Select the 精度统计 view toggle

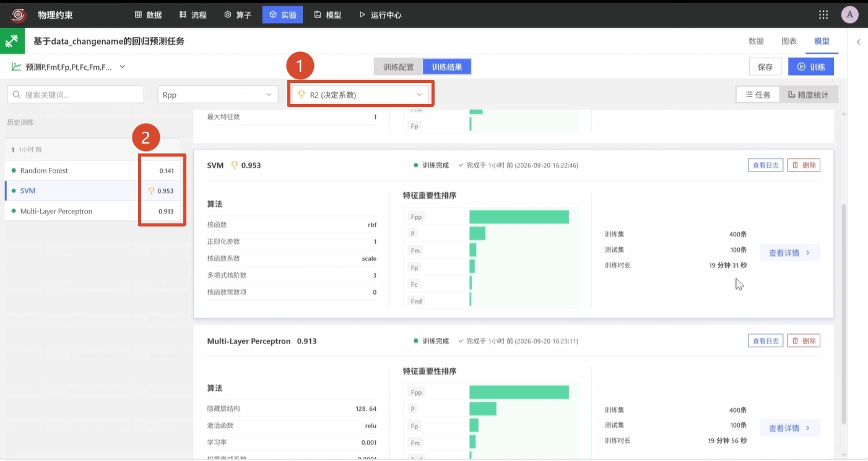point(809,95)
